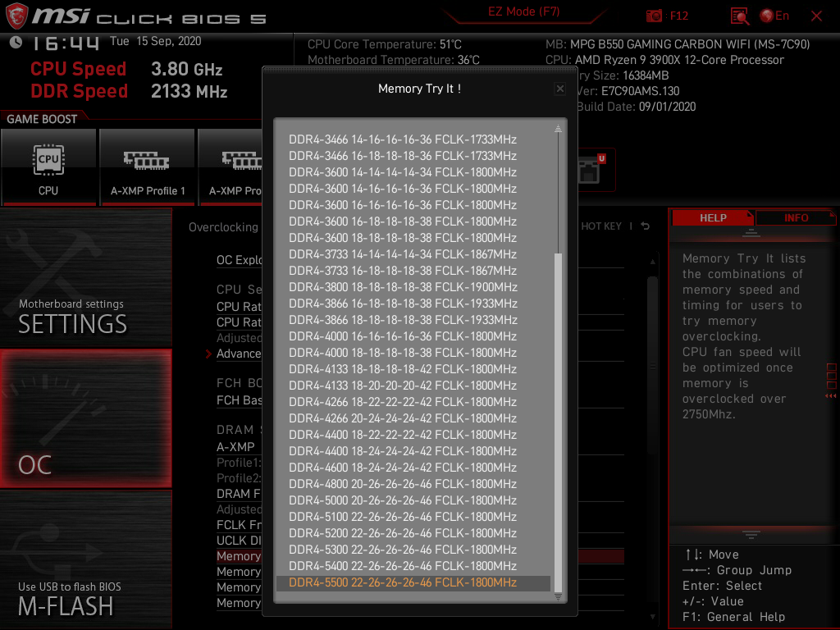Screen dimensions: 840x630
Task: Open the HOT KEY list
Action: pyautogui.click(x=601, y=226)
